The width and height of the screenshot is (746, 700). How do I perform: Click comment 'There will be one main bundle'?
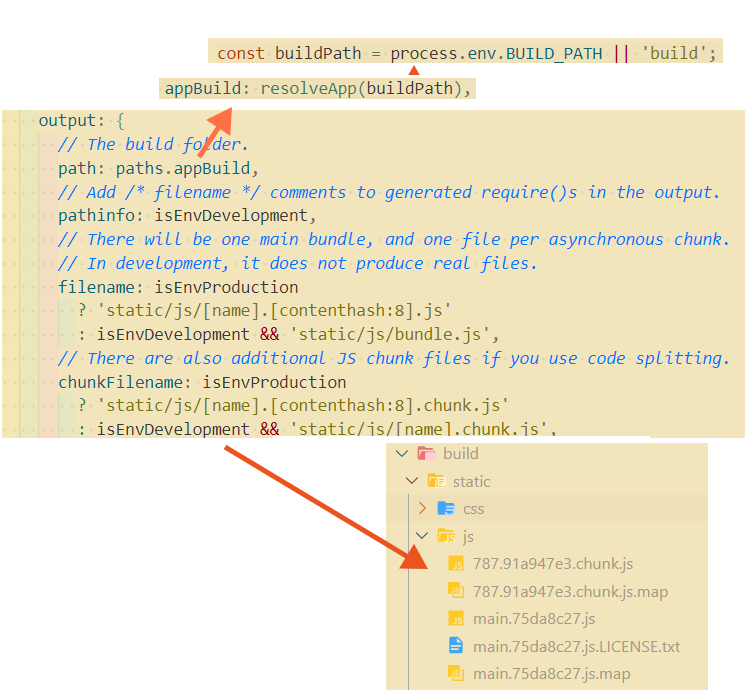pos(393,239)
